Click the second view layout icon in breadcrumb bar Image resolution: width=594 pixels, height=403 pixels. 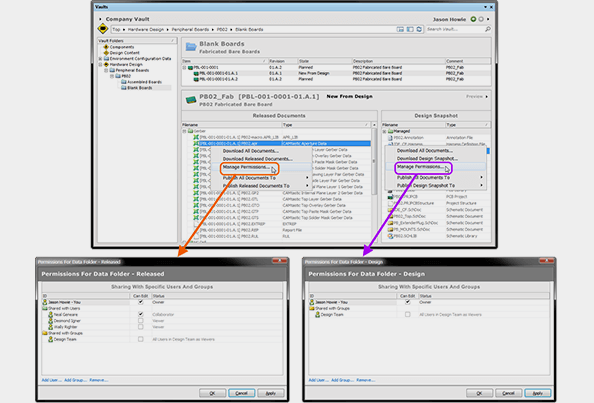pyautogui.click(x=410, y=29)
